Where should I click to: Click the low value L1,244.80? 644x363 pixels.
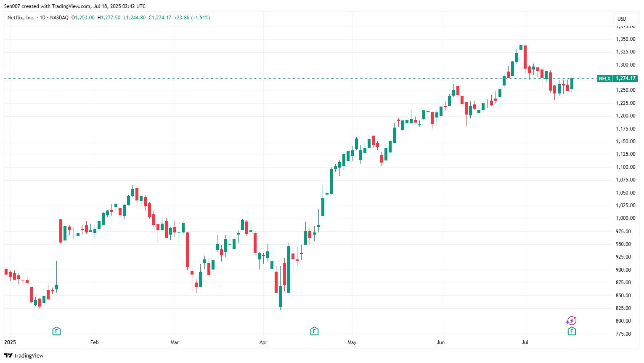pos(135,18)
